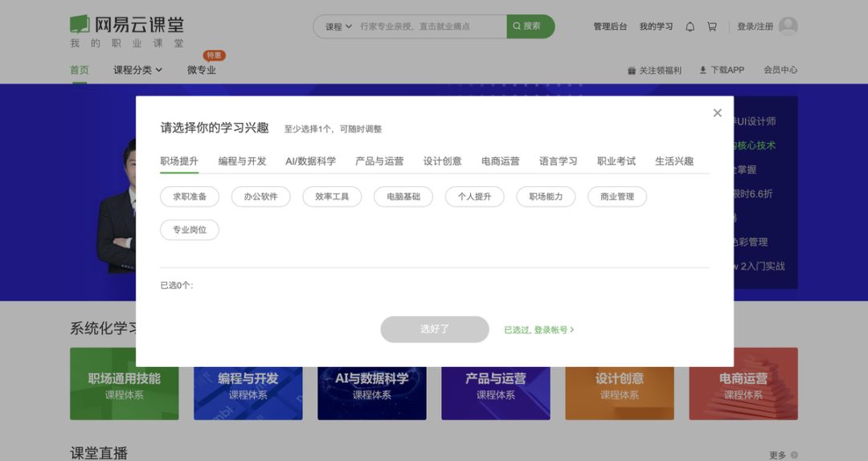Screen dimensions: 868x461
Task: Click the user avatar icon
Action: (x=788, y=26)
